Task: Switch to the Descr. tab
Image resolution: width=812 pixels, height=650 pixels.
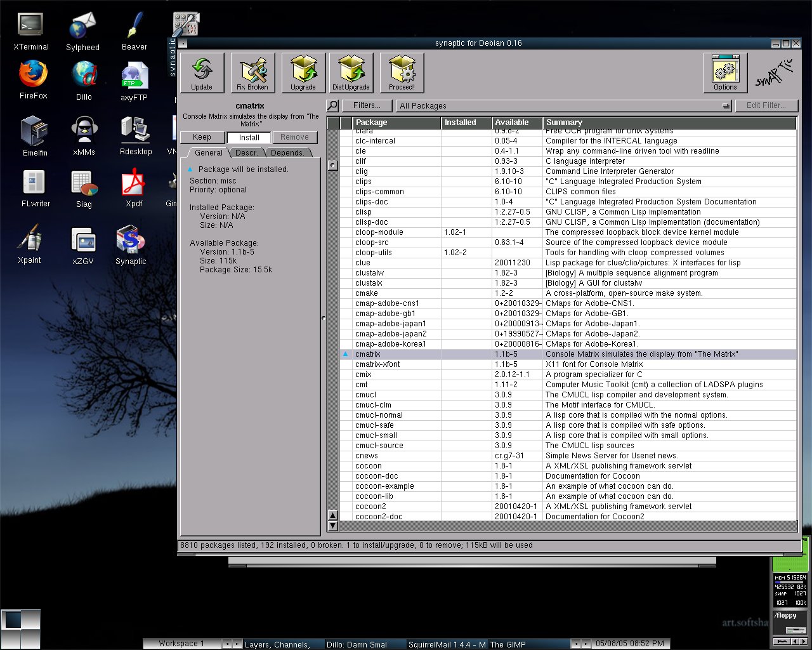Action: [x=247, y=153]
